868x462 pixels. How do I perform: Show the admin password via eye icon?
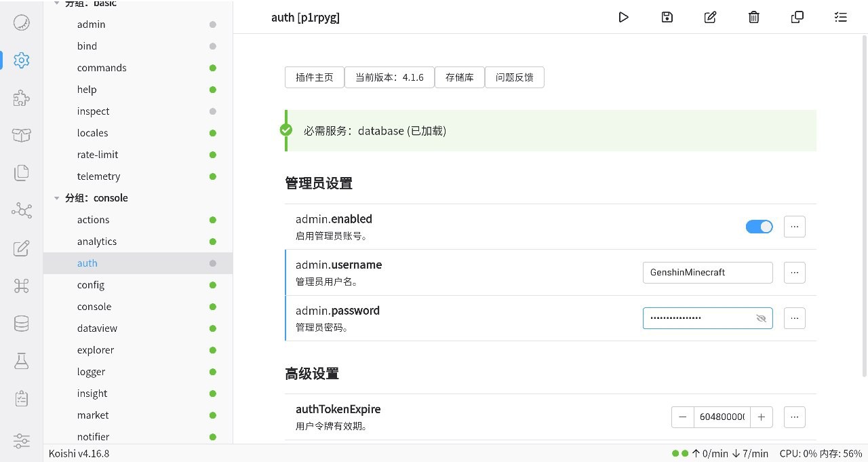pos(761,318)
